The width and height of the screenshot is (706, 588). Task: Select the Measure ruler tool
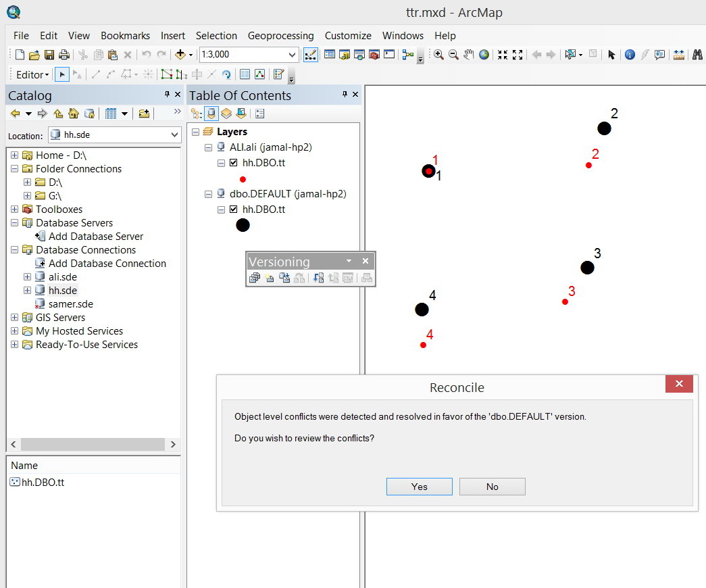[678, 55]
